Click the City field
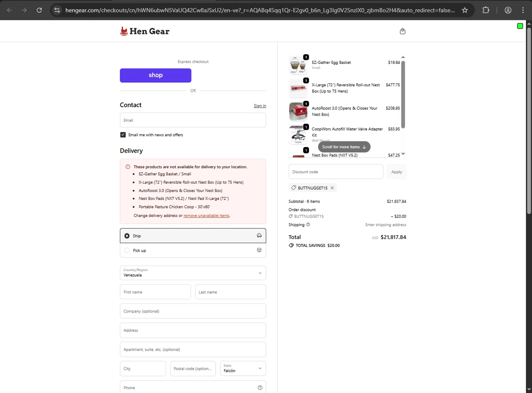532x393 pixels. pos(143,369)
